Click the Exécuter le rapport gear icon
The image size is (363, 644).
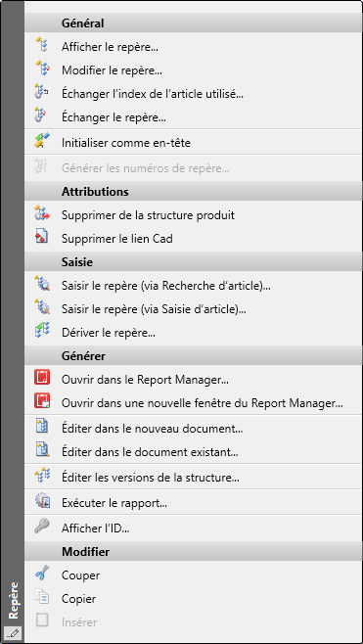click(x=42, y=502)
